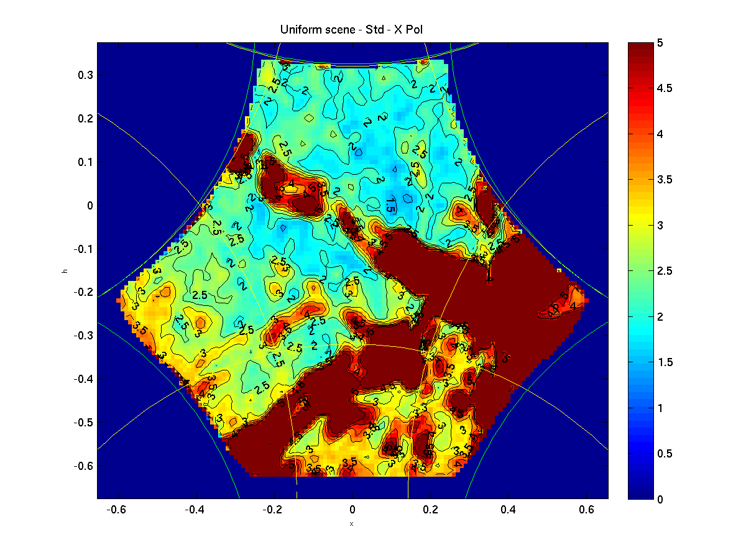Click the y-axis tick label "0"
The height and width of the screenshot is (560, 746).
(90, 206)
